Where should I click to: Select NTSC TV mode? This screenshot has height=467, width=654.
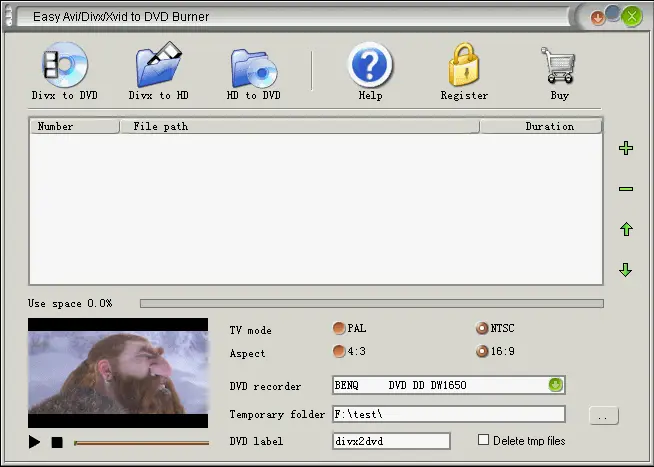483,329
